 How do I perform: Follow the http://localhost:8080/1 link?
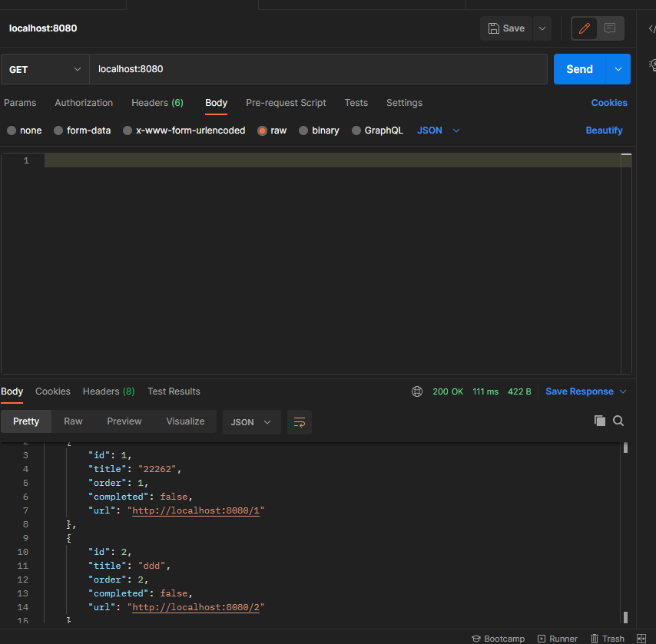point(196,510)
